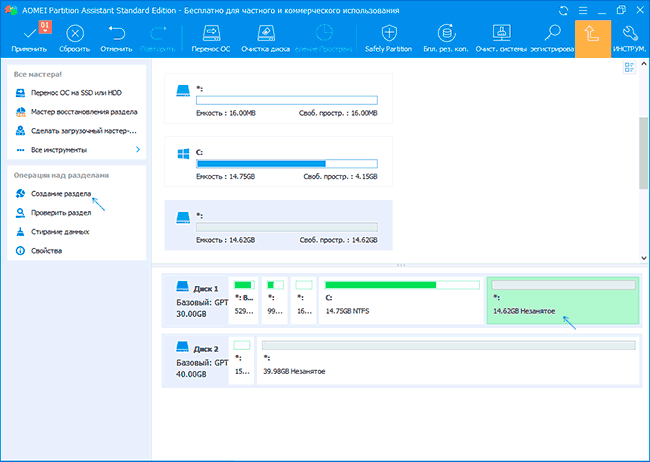Click the pending operations 01 badge

[45, 27]
